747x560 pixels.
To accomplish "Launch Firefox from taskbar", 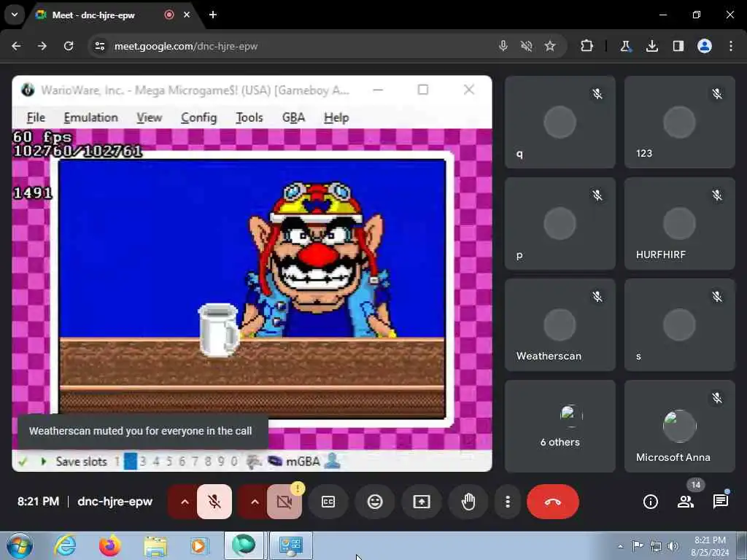I will tap(109, 545).
